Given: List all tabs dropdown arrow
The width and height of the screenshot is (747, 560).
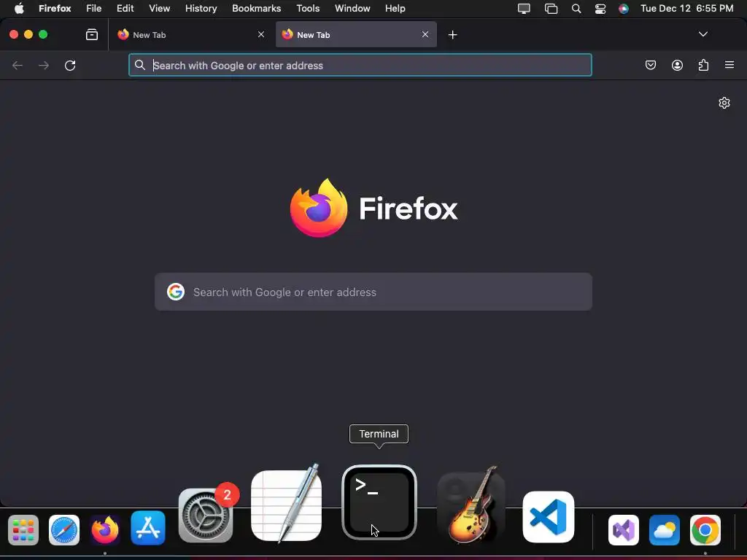Looking at the screenshot, I should click(703, 34).
